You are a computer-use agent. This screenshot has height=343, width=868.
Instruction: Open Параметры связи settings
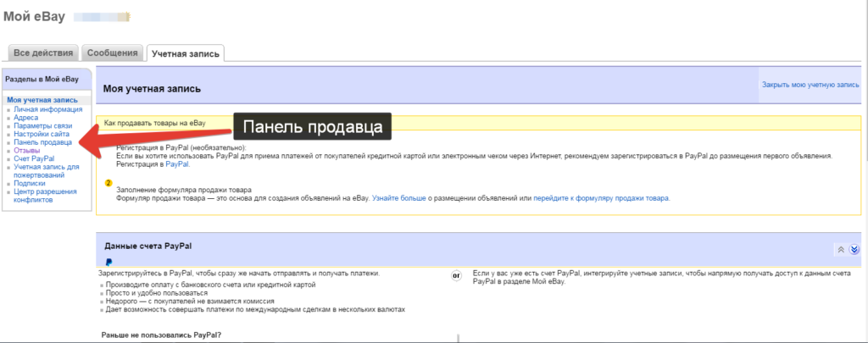[x=43, y=126]
